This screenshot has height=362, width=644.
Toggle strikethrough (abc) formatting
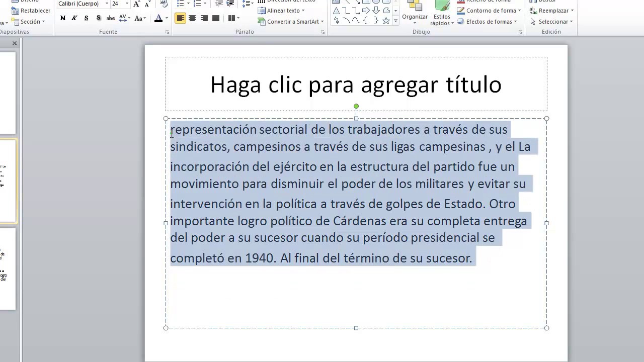click(111, 18)
